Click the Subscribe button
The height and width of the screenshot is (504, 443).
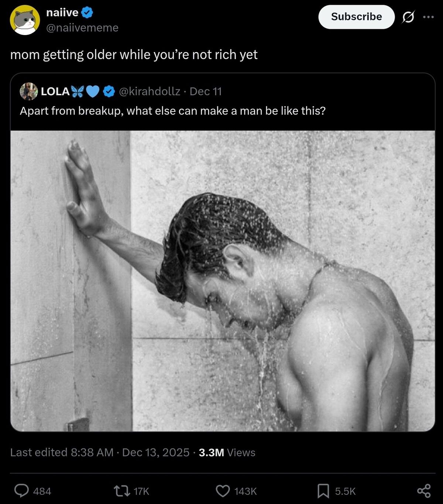(356, 17)
